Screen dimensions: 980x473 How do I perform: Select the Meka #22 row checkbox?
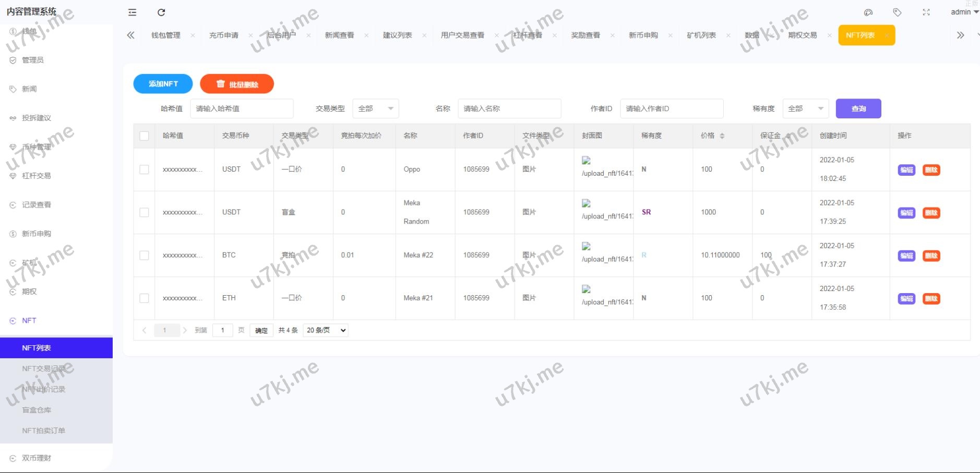pos(145,256)
